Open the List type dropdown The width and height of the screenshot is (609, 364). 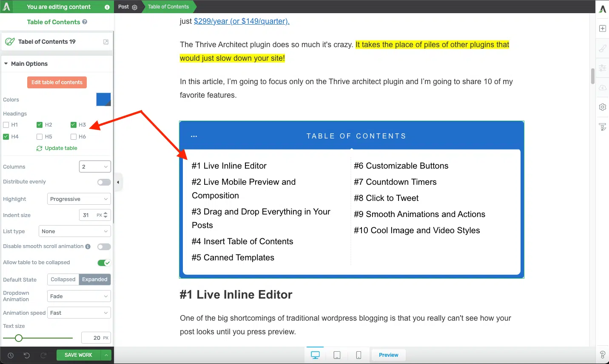74,231
